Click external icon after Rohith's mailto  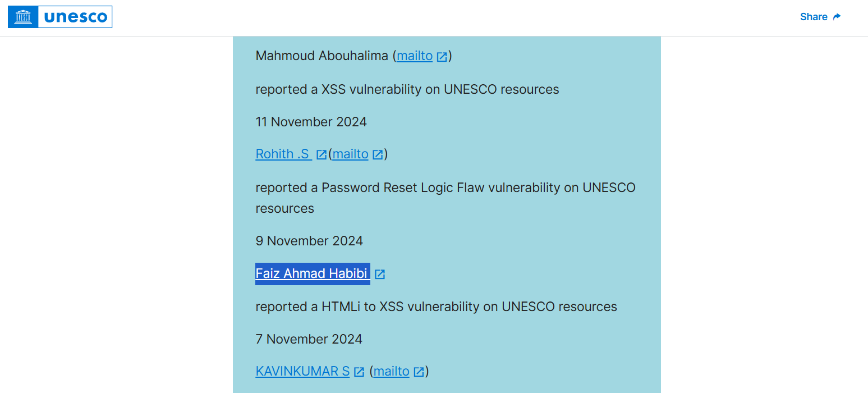coord(378,154)
